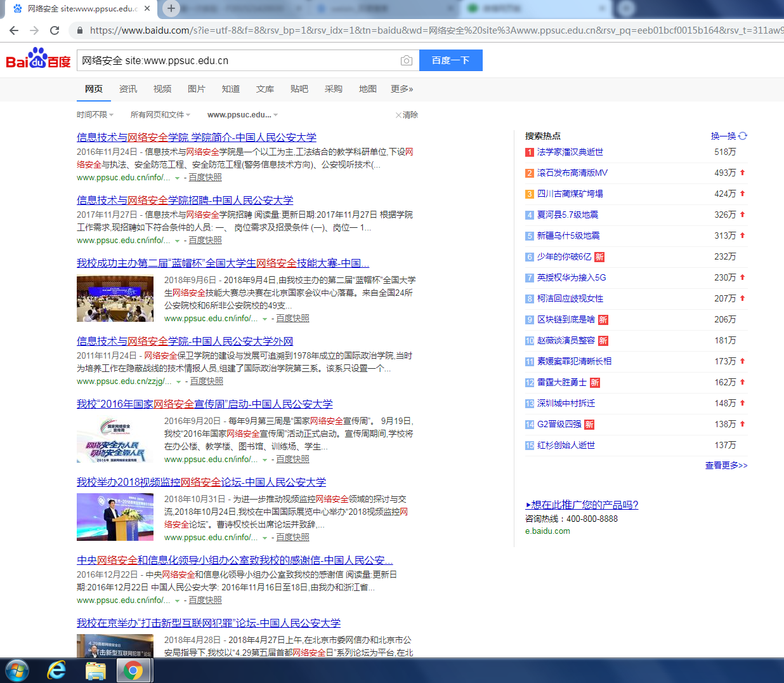Viewport: 784px width, 683px height.
Task: Open the 文库 tab
Action: pyautogui.click(x=265, y=89)
